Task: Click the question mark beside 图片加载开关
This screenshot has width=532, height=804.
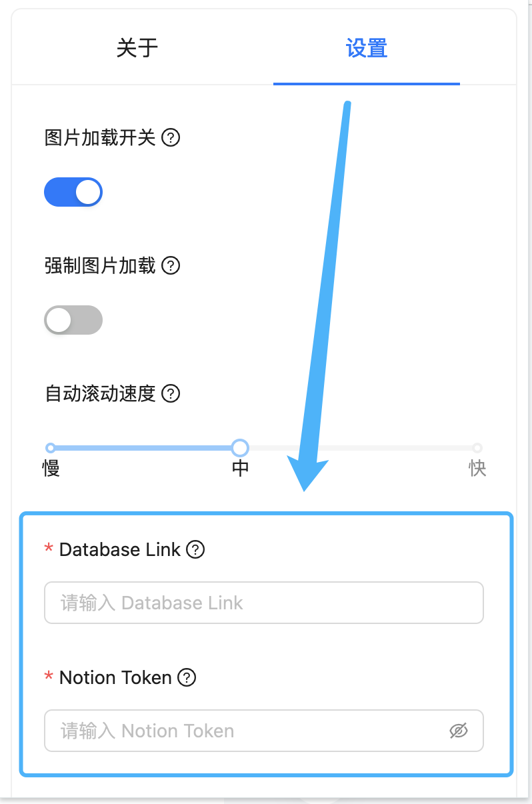Action: 172,138
